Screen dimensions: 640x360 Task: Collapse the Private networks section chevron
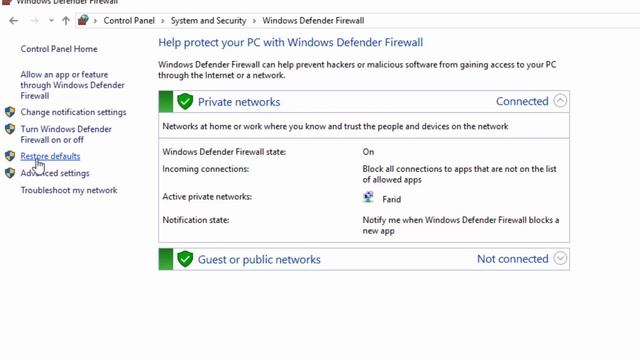[560, 100]
